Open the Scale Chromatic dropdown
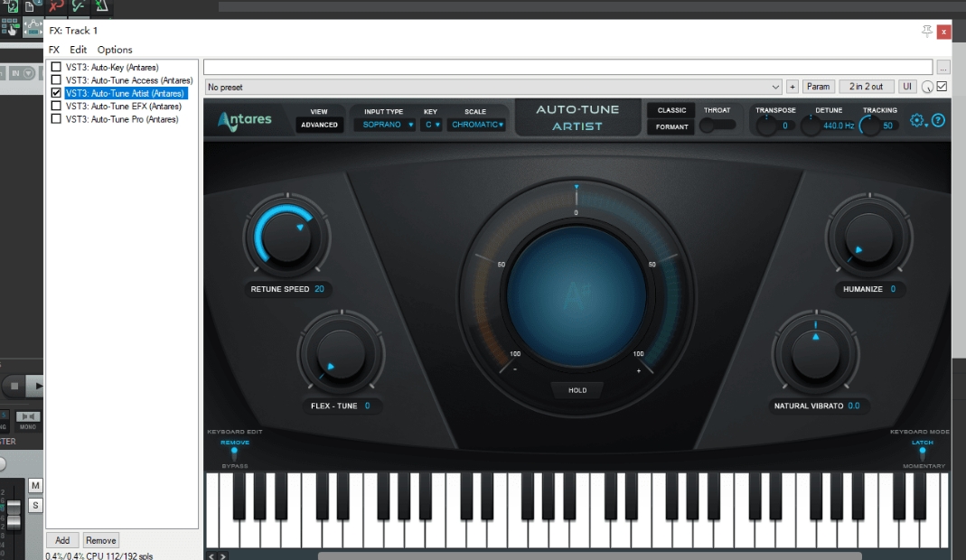966x560 pixels. click(x=477, y=125)
